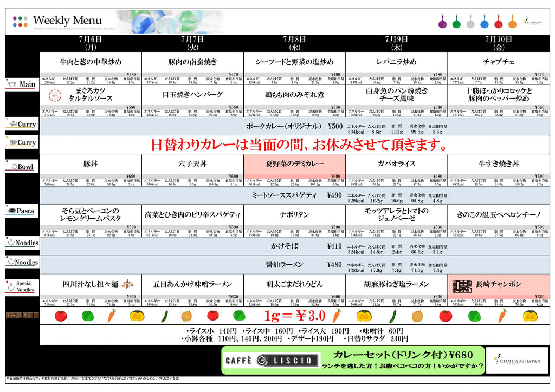Click the 豚丼 bowl item
Viewport: 555px width, 392px height.
point(91,164)
